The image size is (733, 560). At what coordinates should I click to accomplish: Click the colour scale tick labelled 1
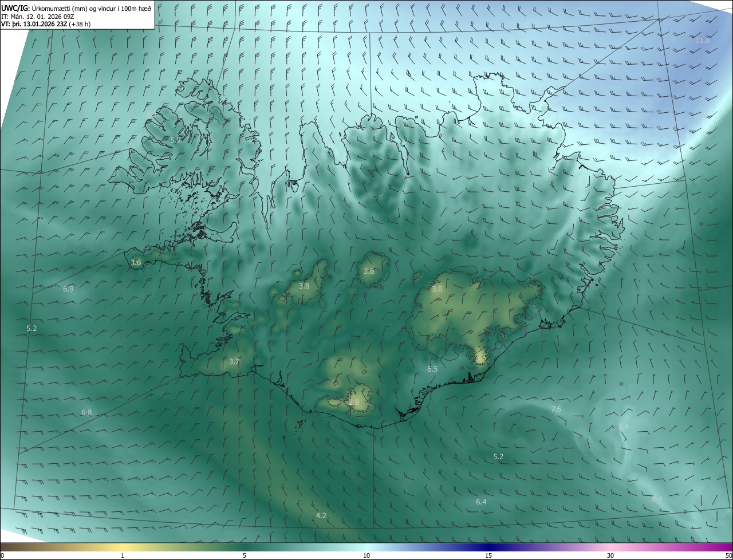coord(123,555)
